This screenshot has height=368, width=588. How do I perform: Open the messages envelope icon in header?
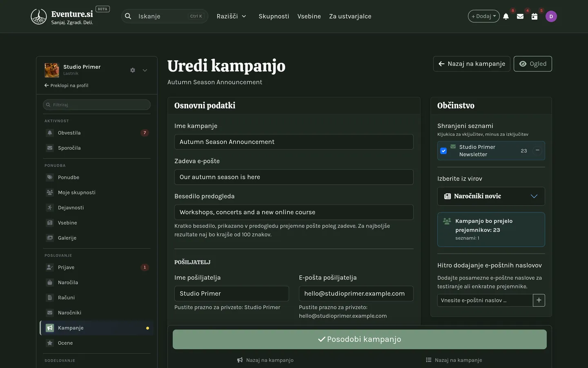(x=520, y=16)
